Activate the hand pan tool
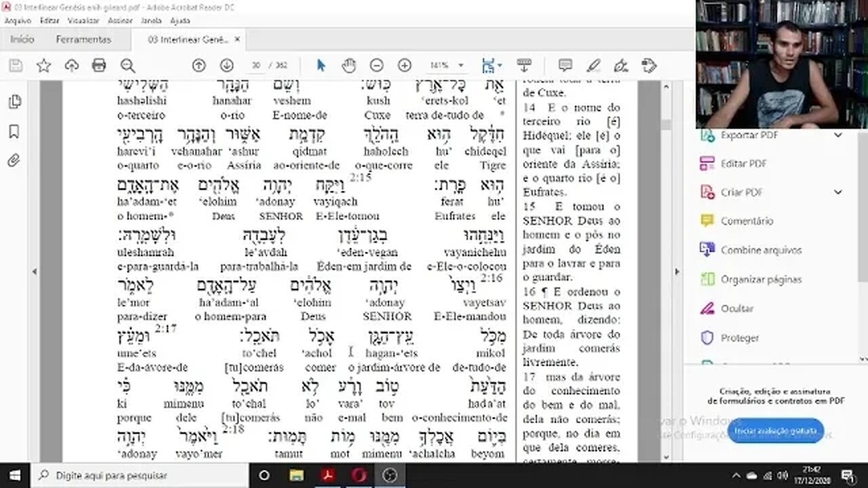This screenshot has height=488, width=868. point(349,65)
